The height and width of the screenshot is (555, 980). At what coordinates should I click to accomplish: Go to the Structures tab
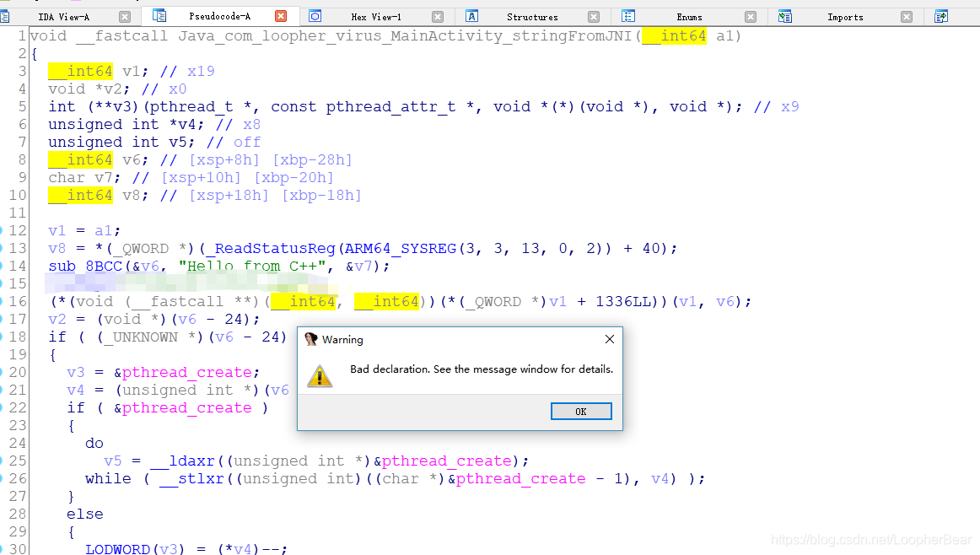click(x=532, y=17)
